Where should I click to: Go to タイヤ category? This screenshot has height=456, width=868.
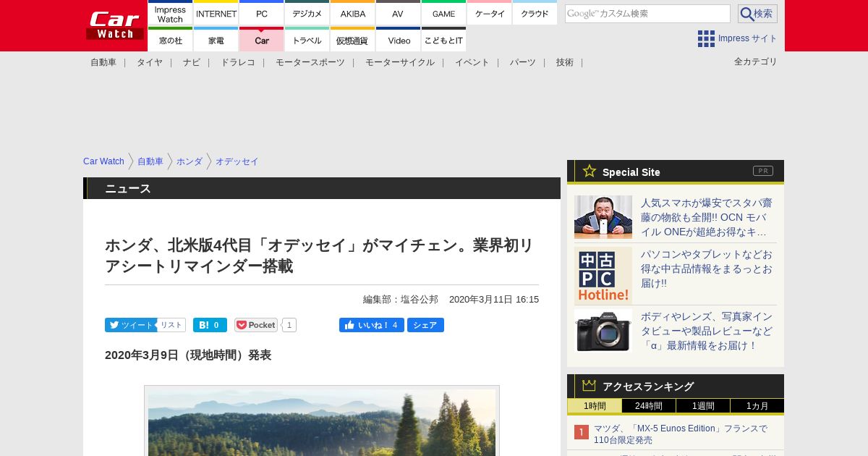[150, 62]
